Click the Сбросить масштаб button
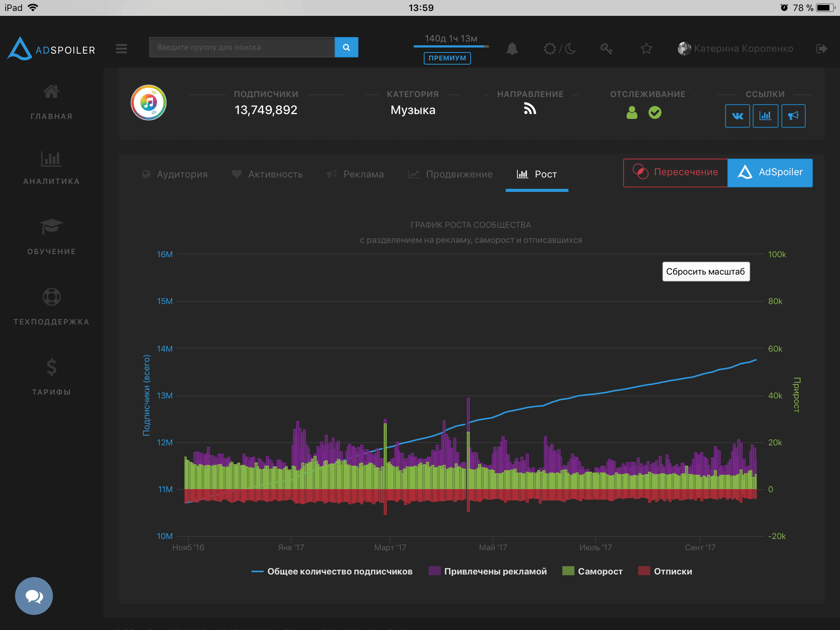The width and height of the screenshot is (840, 630). point(706,272)
